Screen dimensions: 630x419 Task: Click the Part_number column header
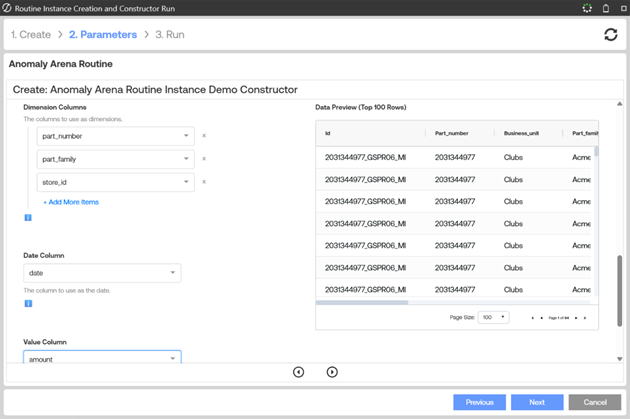coord(452,133)
